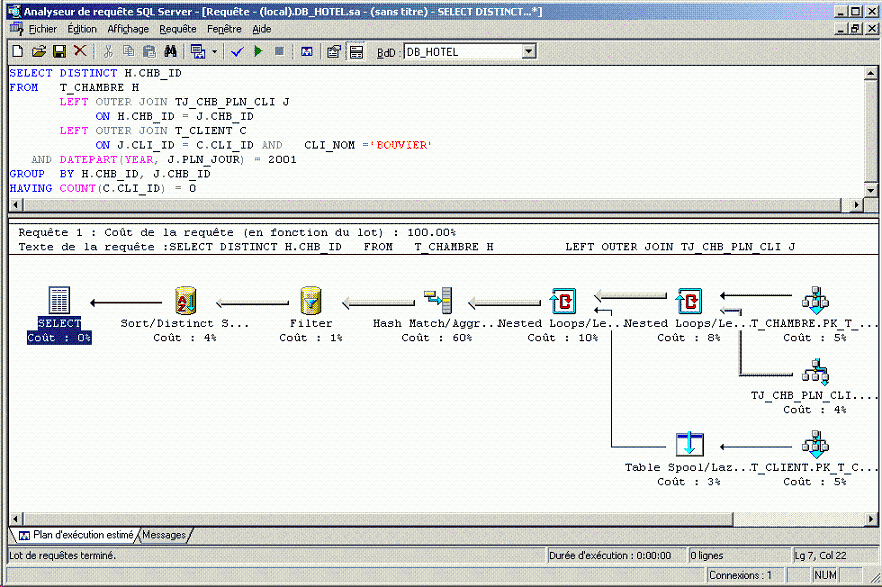Select the Filter operator node in the plan

(311, 300)
